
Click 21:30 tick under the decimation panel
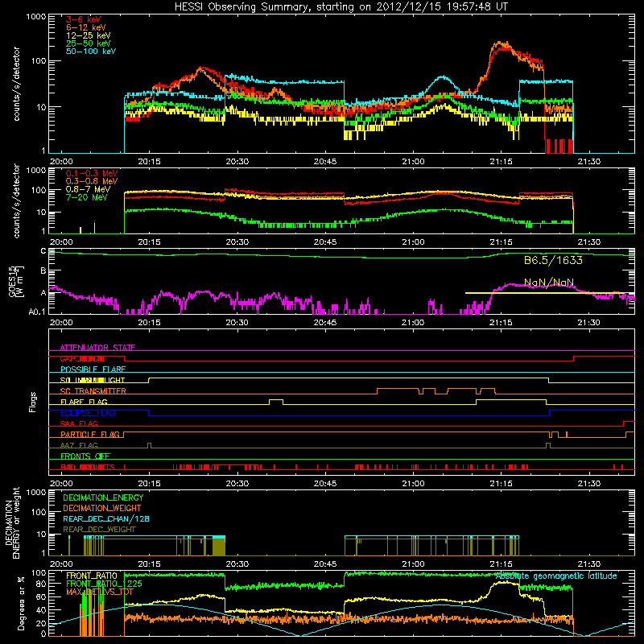pos(589,564)
